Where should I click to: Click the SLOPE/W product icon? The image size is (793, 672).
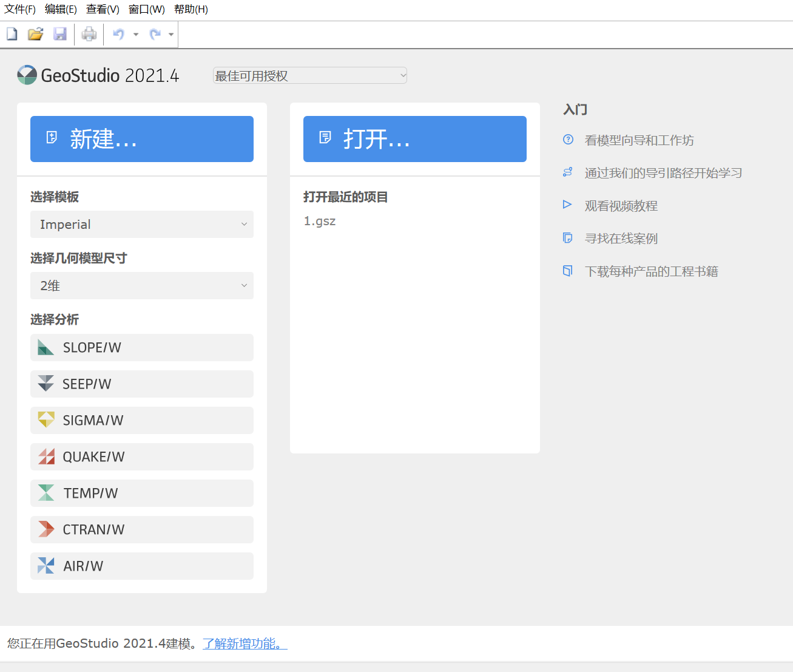click(x=46, y=347)
